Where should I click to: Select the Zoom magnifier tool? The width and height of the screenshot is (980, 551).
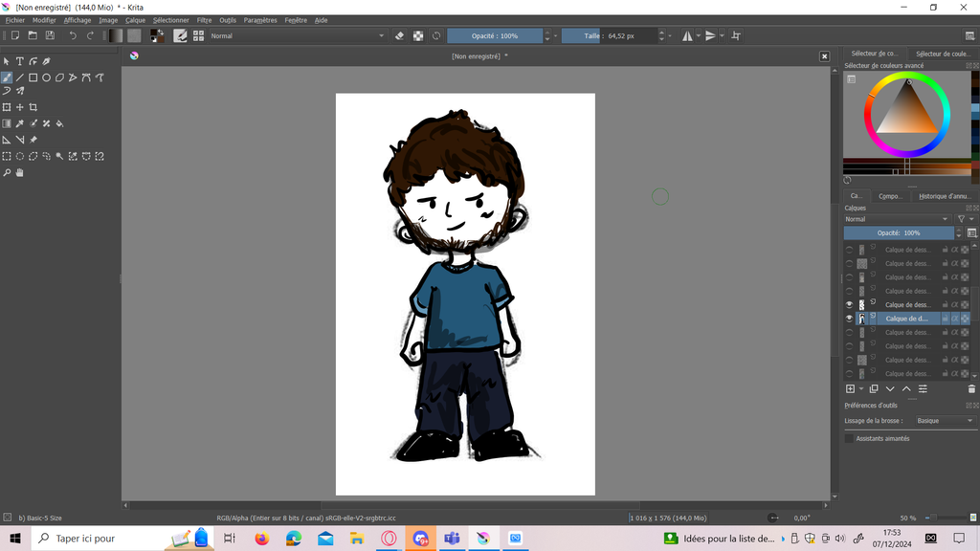tap(6, 173)
